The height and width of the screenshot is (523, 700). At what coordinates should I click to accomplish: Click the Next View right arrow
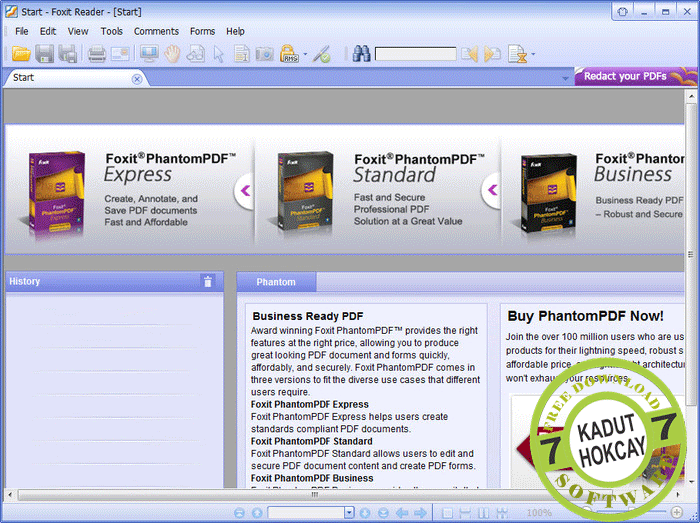[x=420, y=513]
